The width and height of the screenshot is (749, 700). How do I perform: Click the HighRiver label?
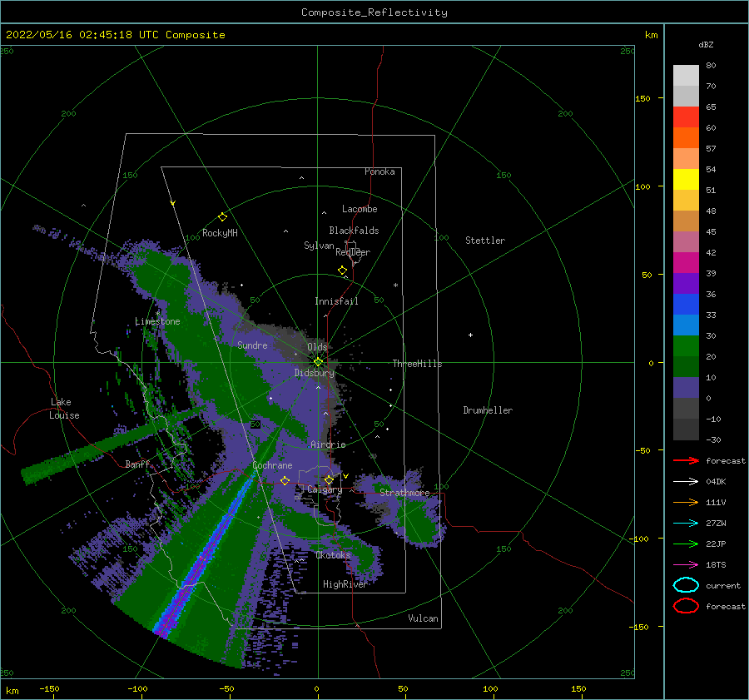345,584
